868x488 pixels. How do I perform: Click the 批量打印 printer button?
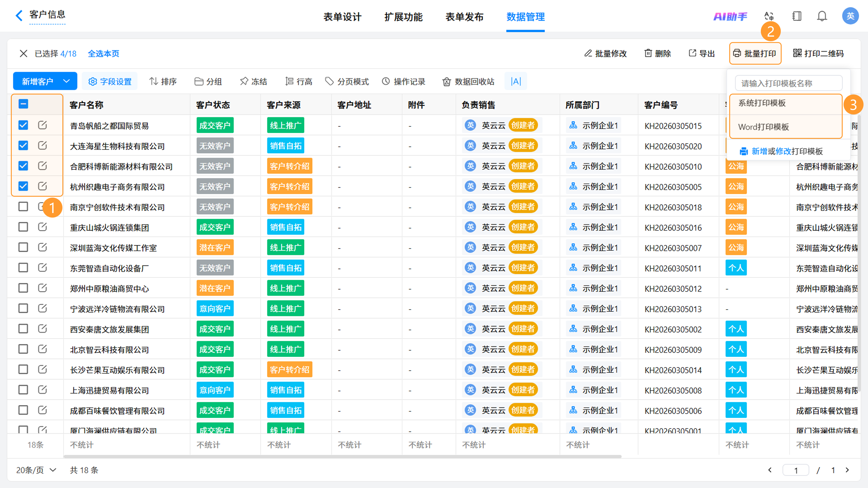[x=755, y=54]
